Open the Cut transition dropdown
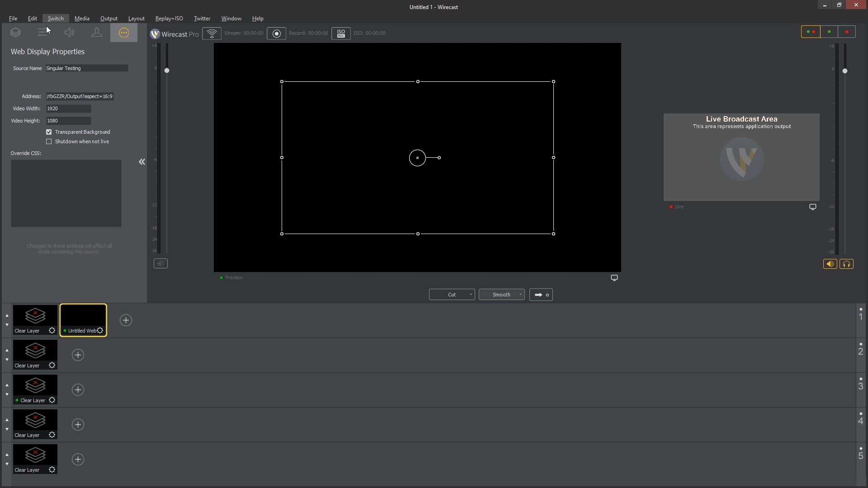Viewport: 868px width, 488px height. coord(471,295)
